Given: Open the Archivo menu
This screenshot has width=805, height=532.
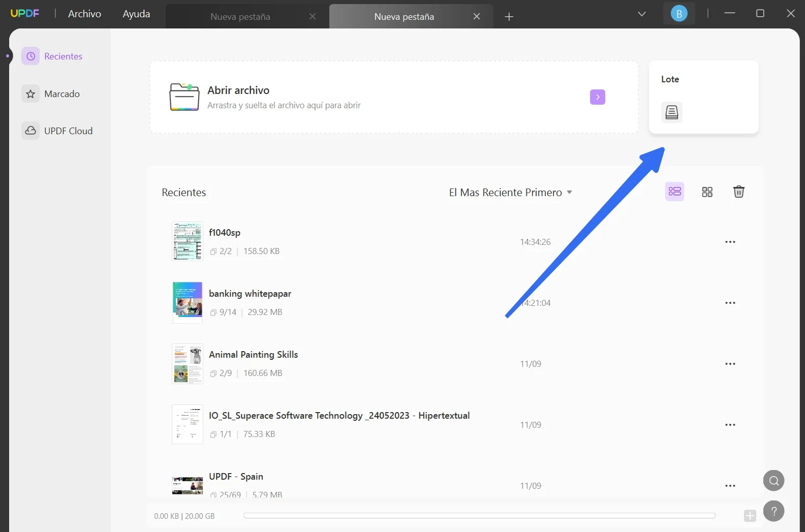Looking at the screenshot, I should (x=84, y=14).
